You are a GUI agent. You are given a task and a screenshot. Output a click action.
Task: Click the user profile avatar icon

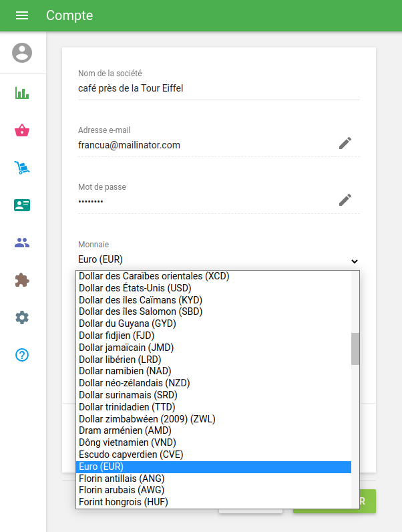point(22,52)
